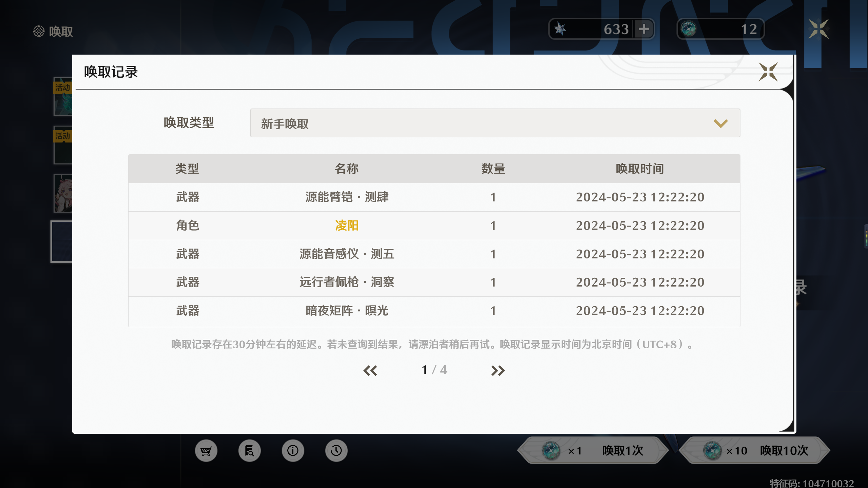Click the plus icon beside 633
Screen dimensions: 868x488
point(643,29)
